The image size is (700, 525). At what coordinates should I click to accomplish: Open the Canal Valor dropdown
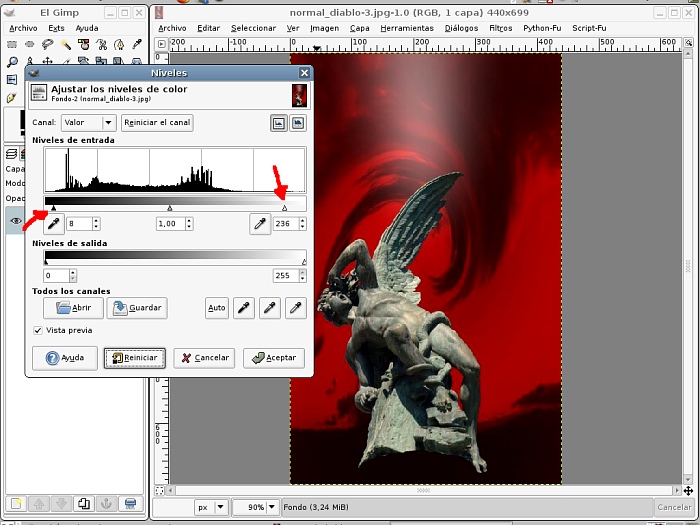coord(88,123)
